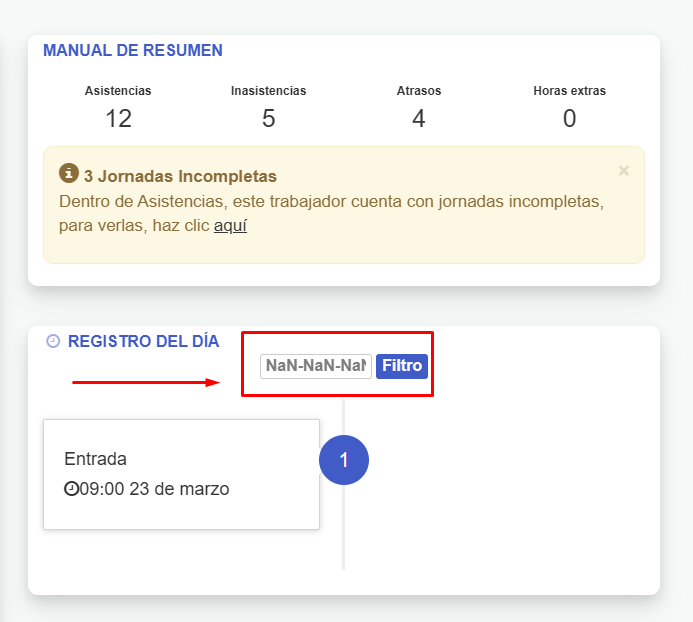Click the "3 Jornadas Incompletas" alert title
The width and height of the screenshot is (693, 622).
[x=180, y=176]
